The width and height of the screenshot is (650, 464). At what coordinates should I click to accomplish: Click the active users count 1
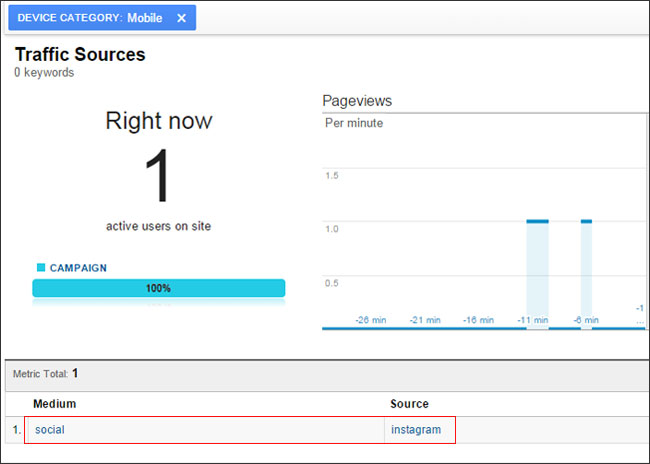click(158, 176)
